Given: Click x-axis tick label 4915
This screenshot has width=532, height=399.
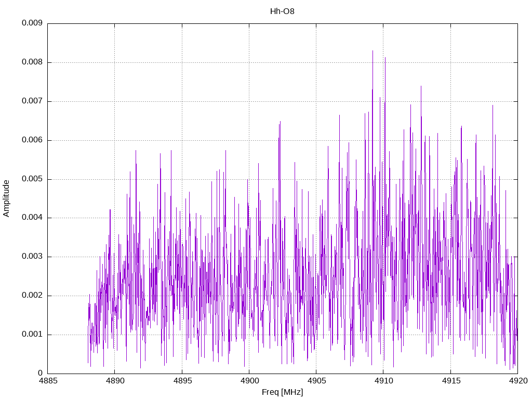Looking at the screenshot, I should (x=451, y=381).
